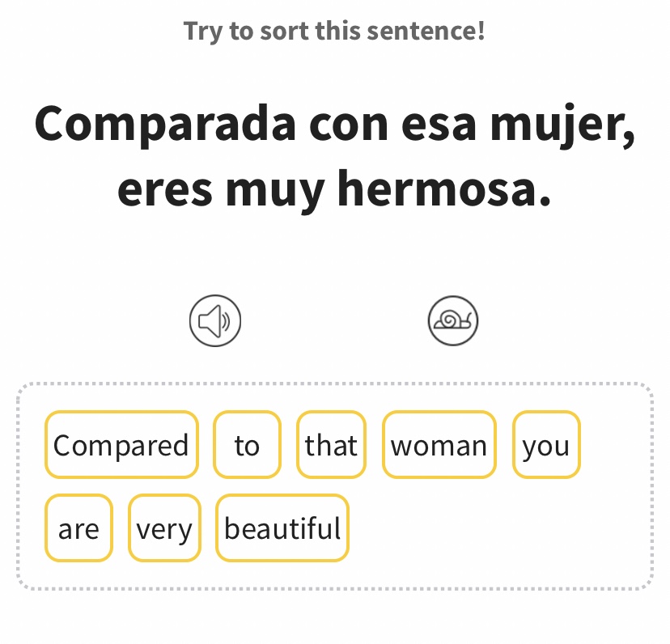
Task: Play the sentence audio with the speaker icon
Action: [x=215, y=321]
